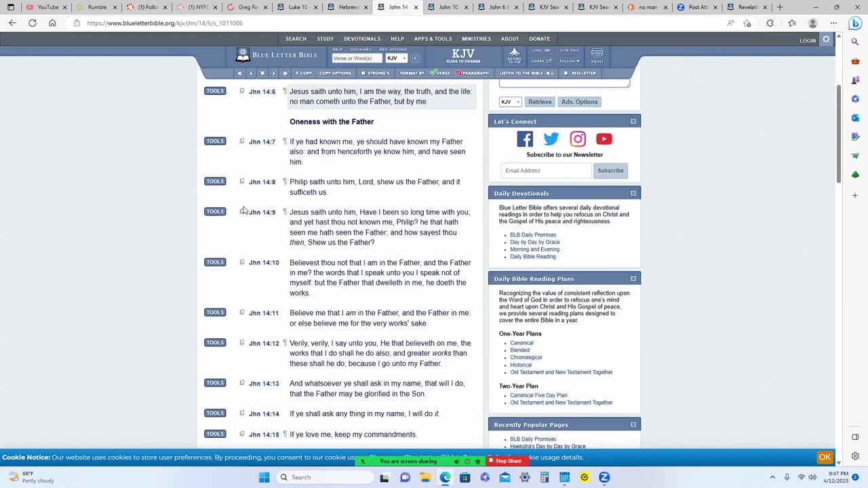Screen dimensions: 868x488
Task: Jump to the previous chapter double-arrow
Action: pos(239,73)
